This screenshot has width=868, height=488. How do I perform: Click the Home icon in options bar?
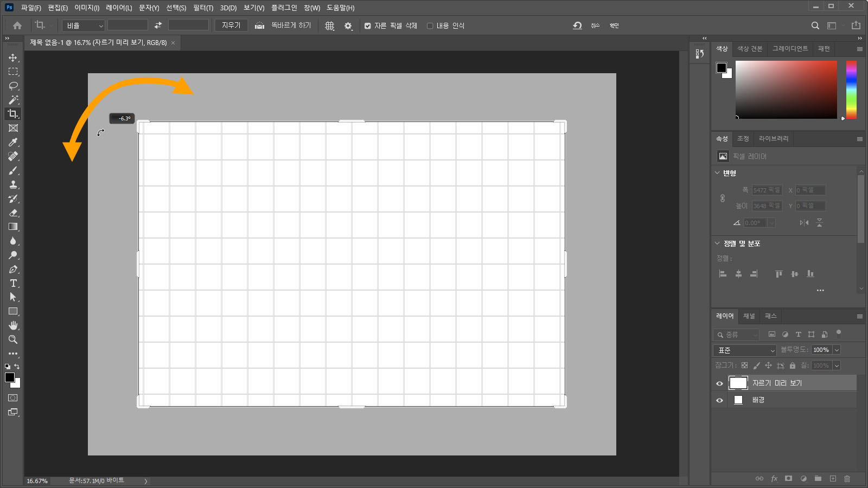click(17, 25)
